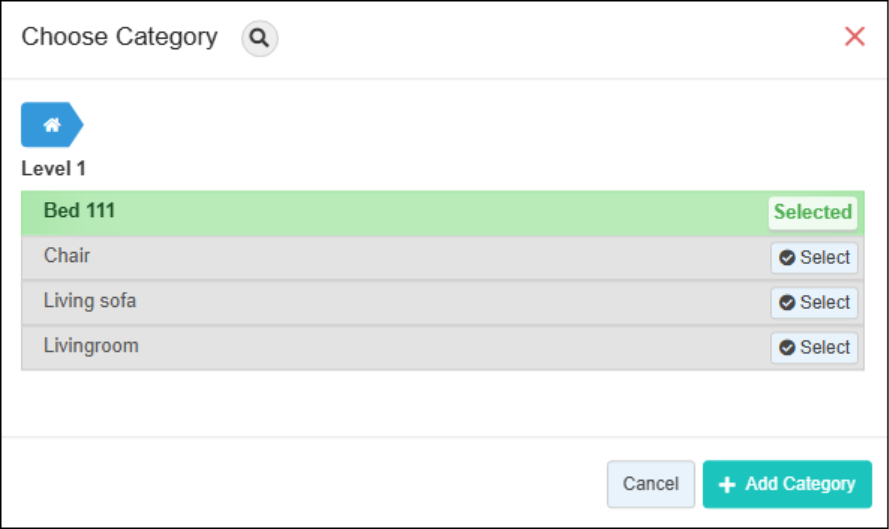Click the Choose Category title text
Screen dimensions: 889x529
(x=119, y=37)
